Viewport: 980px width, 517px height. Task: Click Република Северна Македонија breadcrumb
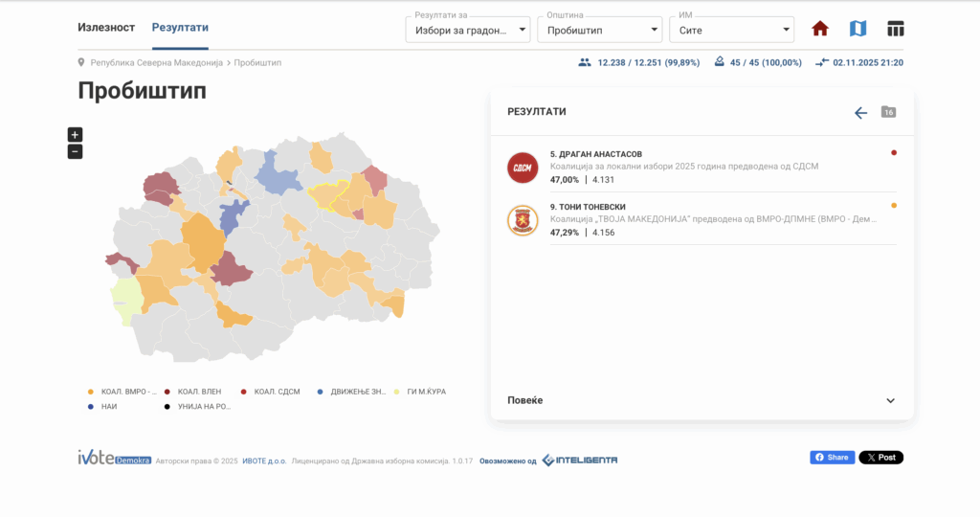tap(156, 62)
